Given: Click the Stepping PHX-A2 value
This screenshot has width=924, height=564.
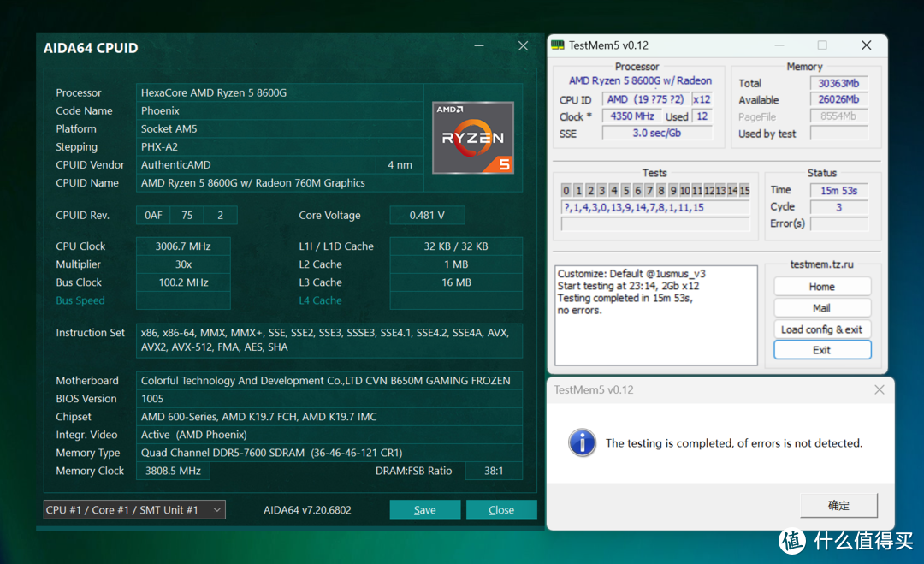Looking at the screenshot, I should tap(280, 146).
